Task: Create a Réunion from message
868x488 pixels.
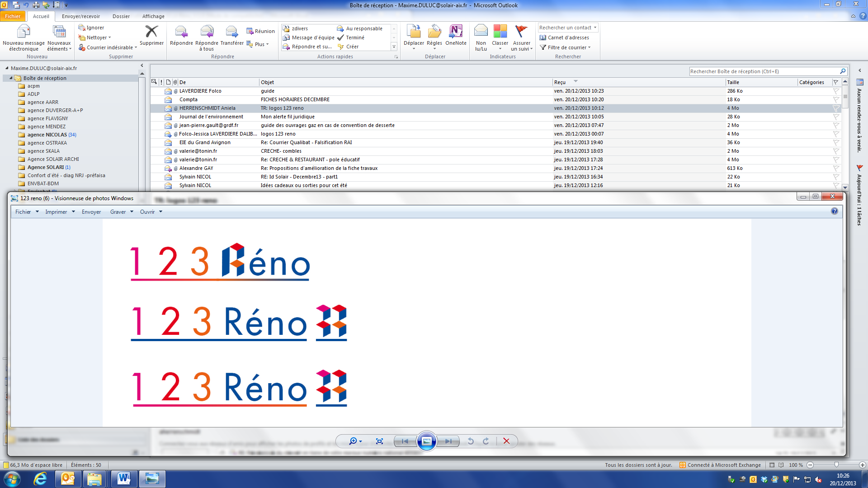Action: (260, 31)
